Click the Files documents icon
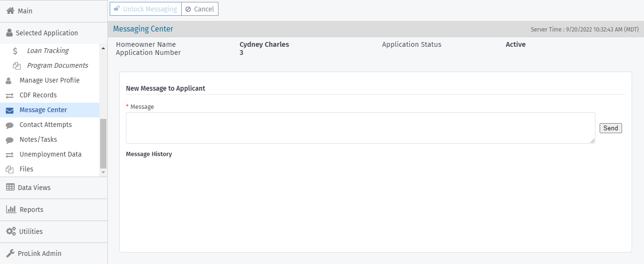 10,169
